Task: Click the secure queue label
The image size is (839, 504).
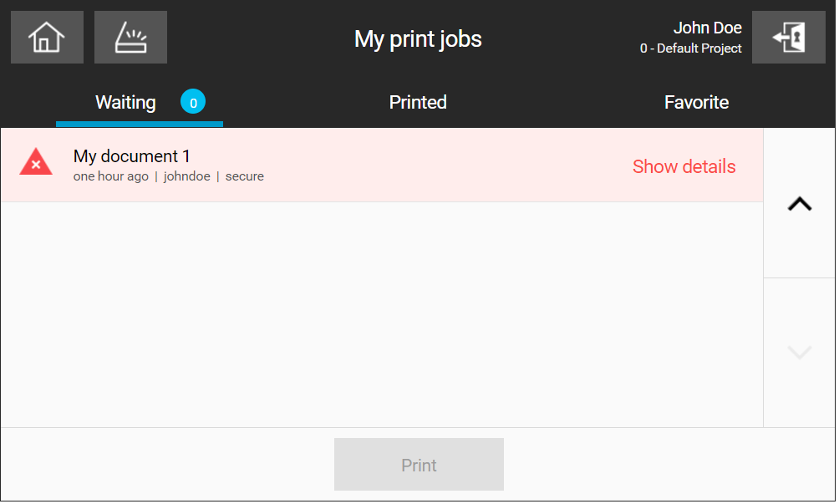Action: tap(245, 176)
